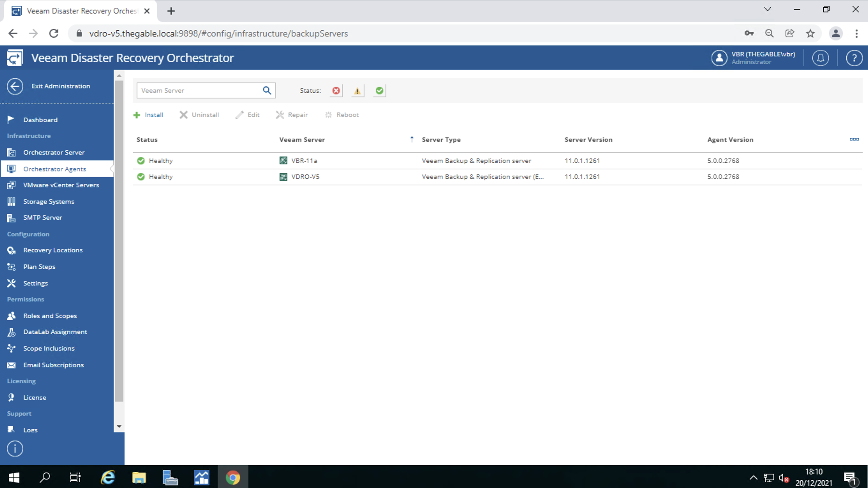Sort by Server Version column header
This screenshot has height=488, width=868.
point(588,140)
